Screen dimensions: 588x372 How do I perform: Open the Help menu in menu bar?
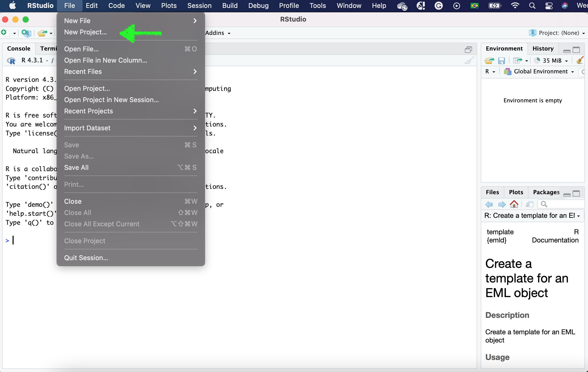379,6
